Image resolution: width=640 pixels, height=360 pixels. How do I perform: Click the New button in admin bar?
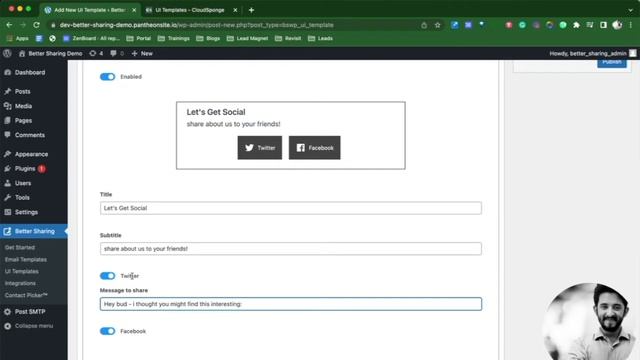(x=142, y=53)
